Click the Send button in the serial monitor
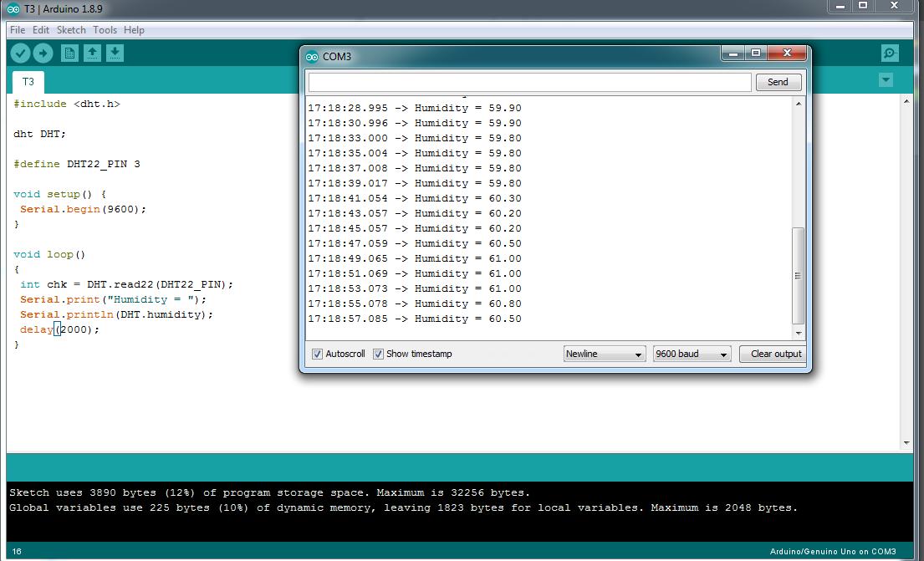The width and height of the screenshot is (924, 561). click(778, 83)
